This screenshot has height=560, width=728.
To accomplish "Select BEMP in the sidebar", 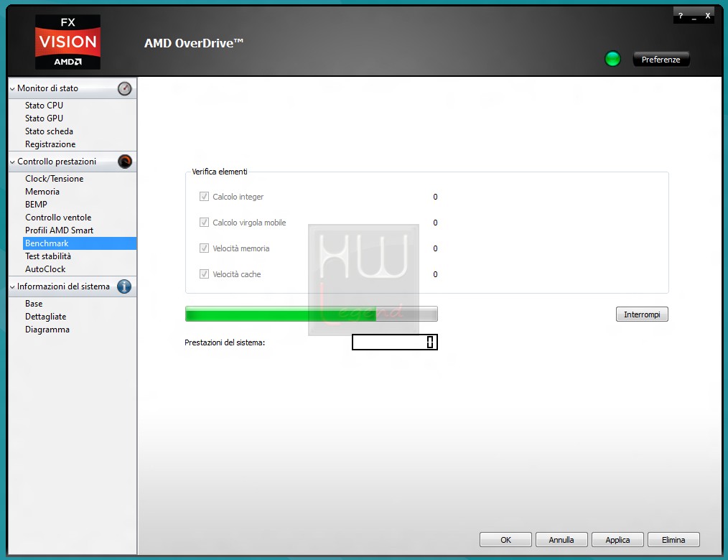I will (36, 205).
